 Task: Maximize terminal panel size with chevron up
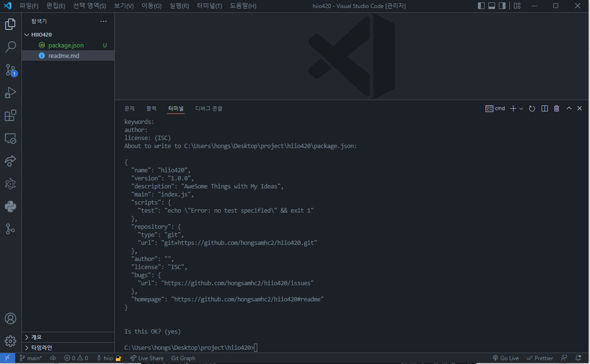click(x=569, y=108)
